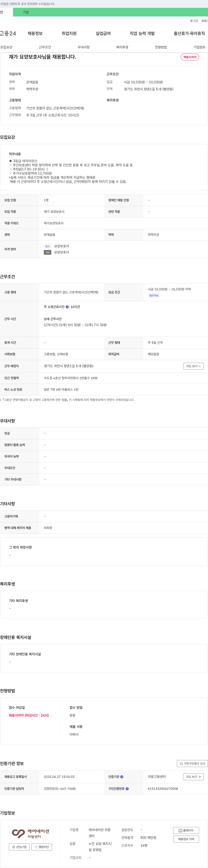
Task: Click the registration date 2025.06.27 15:54:03
Action: [x=59, y=777]
